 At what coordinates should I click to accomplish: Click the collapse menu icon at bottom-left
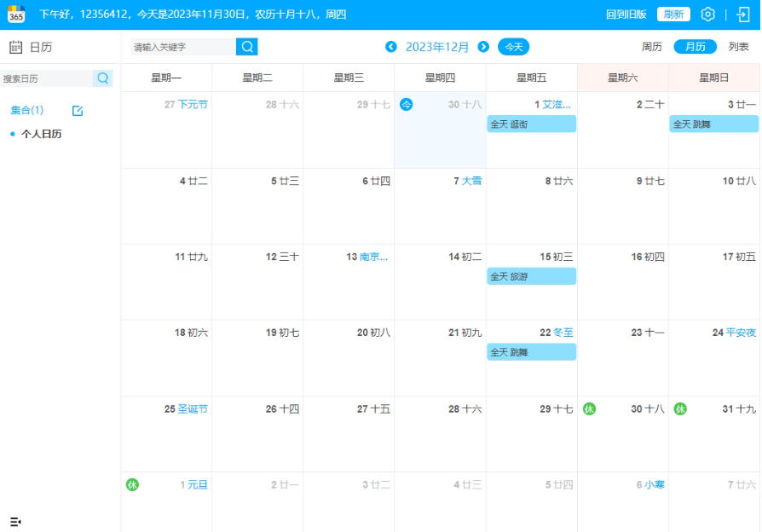coord(15,520)
